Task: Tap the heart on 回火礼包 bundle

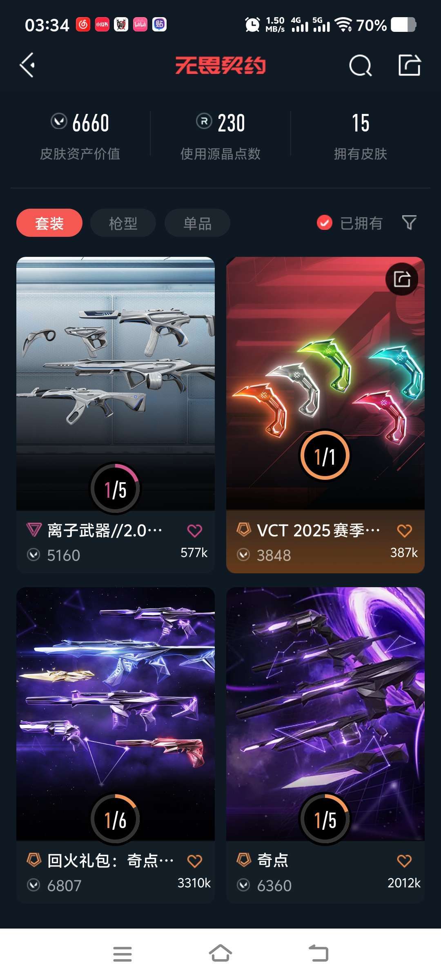Action: (194, 861)
